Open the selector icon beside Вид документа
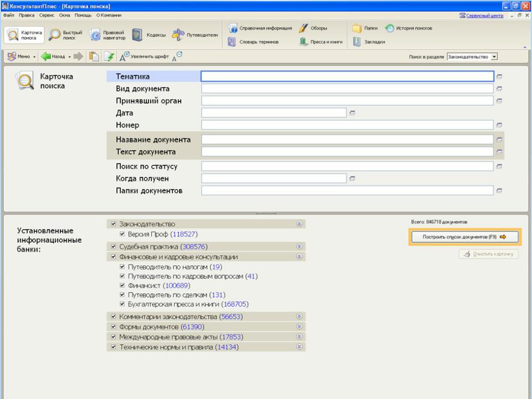Image resolution: width=532 pixels, height=399 pixels. click(x=499, y=89)
